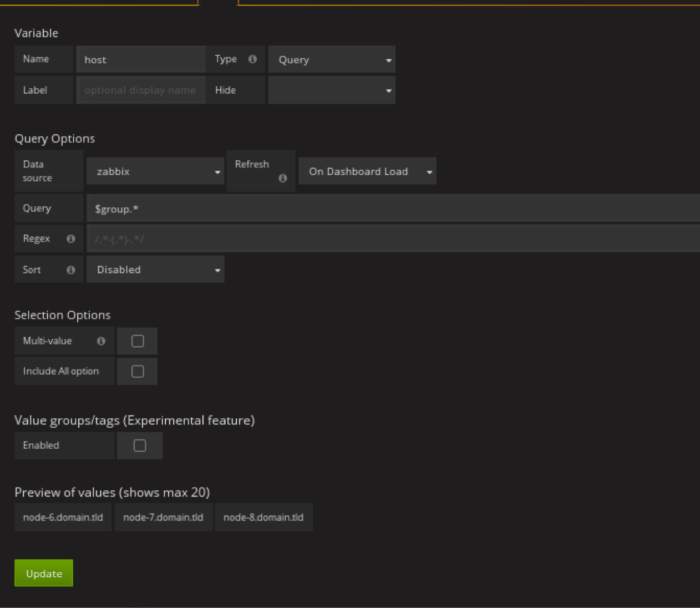Click the Multi-value info icon
Screen dimensions: 700x608
(x=101, y=341)
